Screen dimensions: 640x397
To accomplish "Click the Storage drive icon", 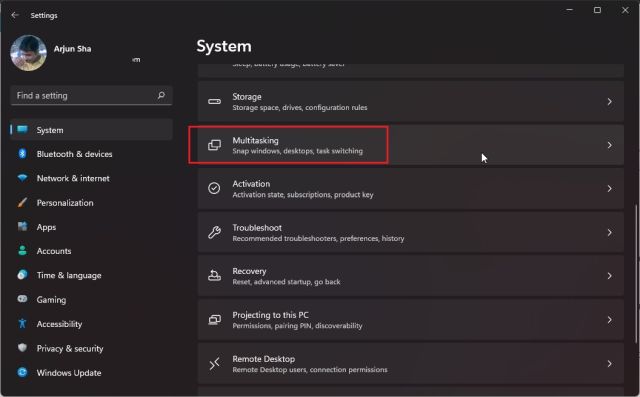I will click(214, 102).
